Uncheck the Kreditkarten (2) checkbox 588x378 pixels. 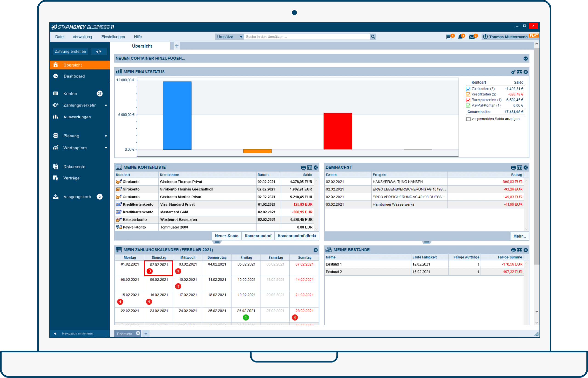(468, 95)
